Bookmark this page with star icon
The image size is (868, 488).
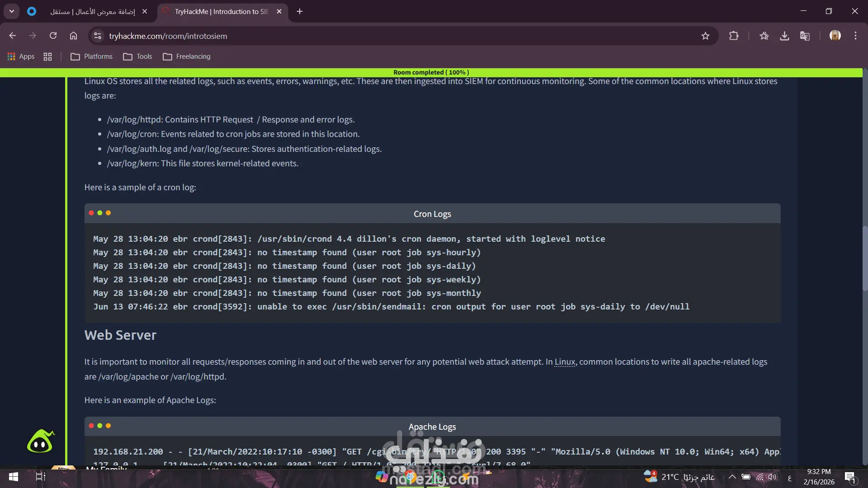[x=705, y=36]
